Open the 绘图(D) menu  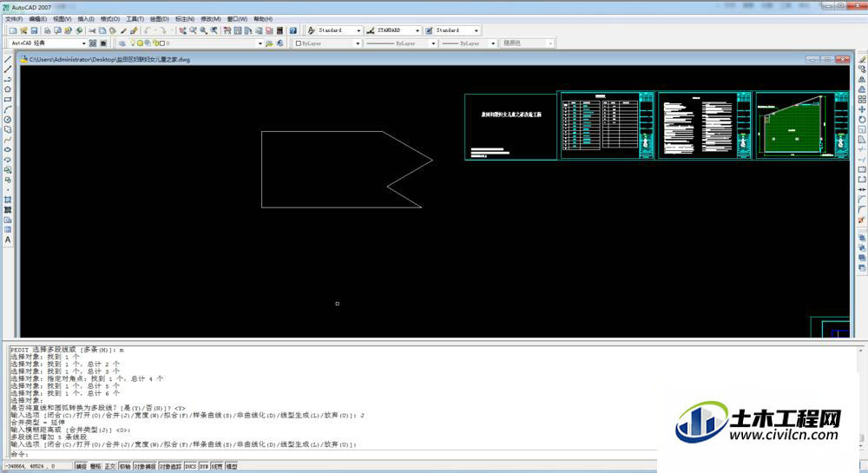point(160,19)
